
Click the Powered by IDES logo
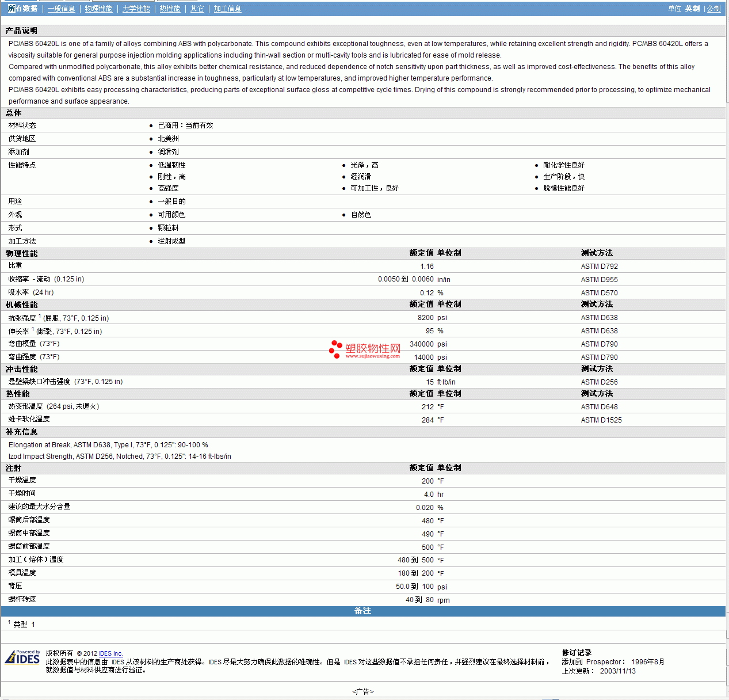(22, 657)
